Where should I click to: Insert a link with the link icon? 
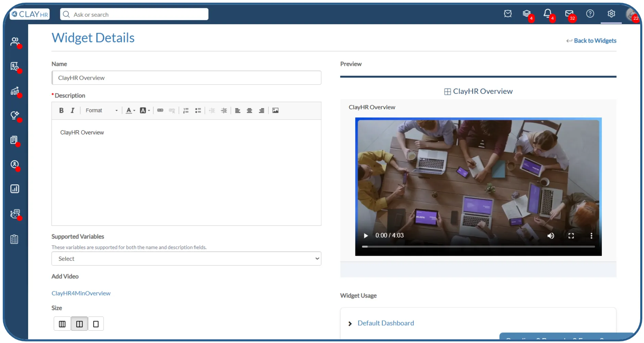160,110
